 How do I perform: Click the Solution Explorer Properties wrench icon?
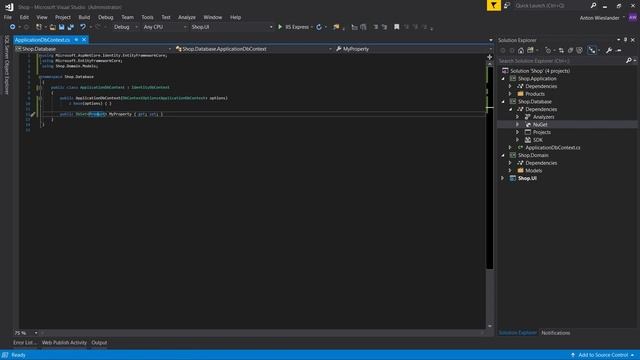[x=609, y=50]
